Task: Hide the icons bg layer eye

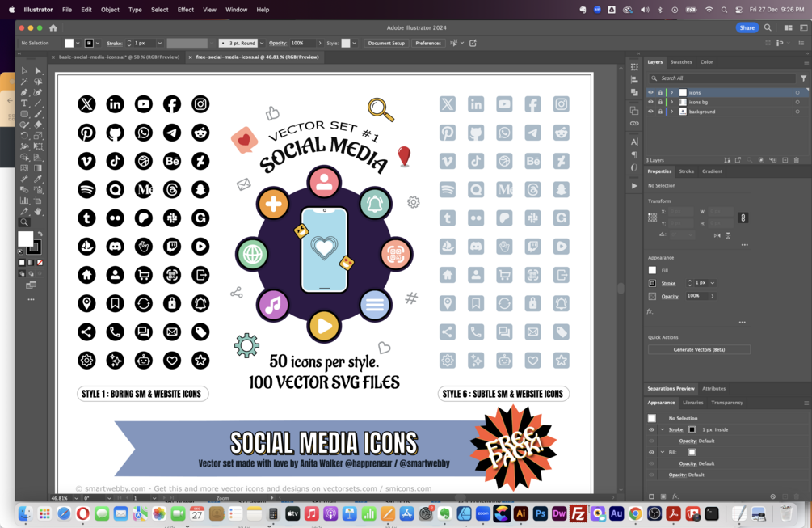Action: [651, 102]
